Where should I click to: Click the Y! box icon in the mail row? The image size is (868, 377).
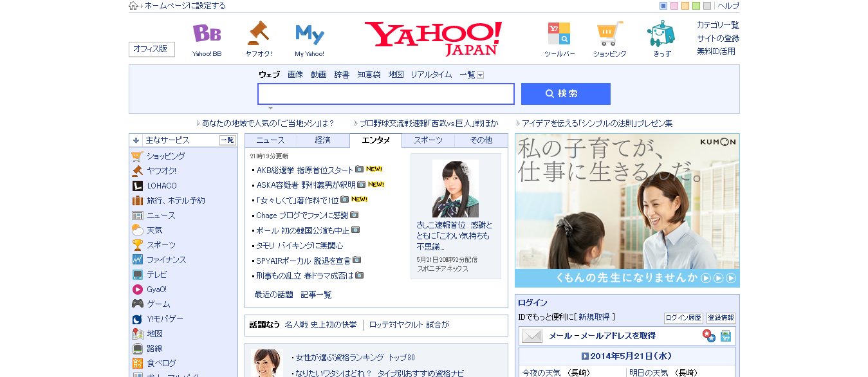click(726, 336)
